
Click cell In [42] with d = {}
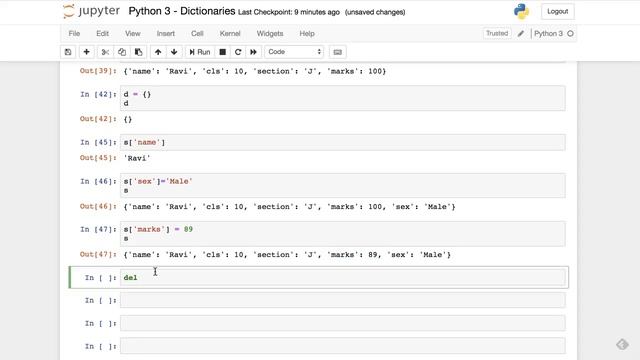pyautogui.click(x=342, y=98)
